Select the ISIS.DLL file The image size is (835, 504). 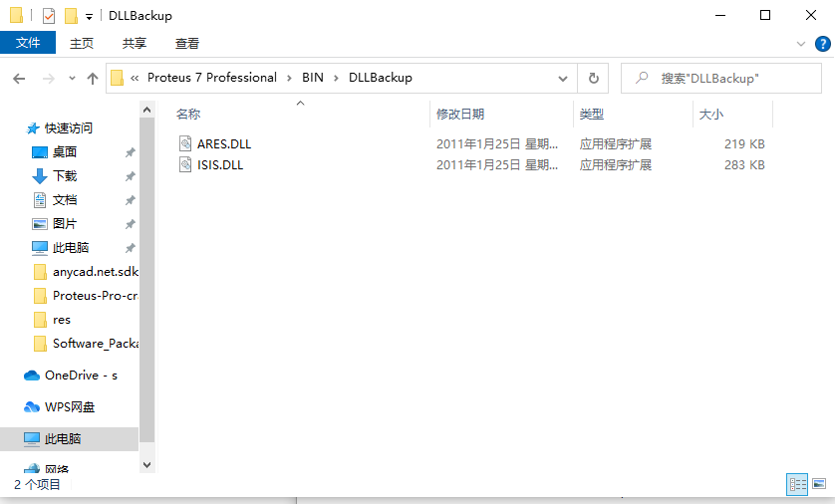[219, 165]
